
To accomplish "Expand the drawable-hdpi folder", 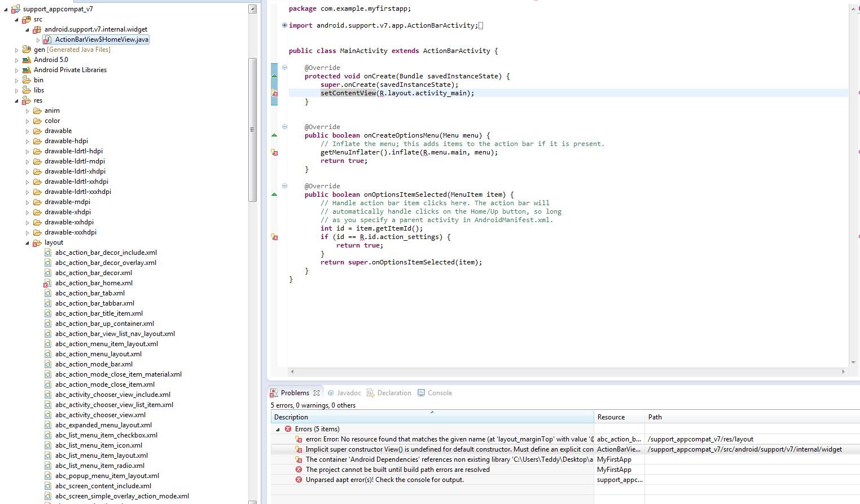I will tap(27, 141).
